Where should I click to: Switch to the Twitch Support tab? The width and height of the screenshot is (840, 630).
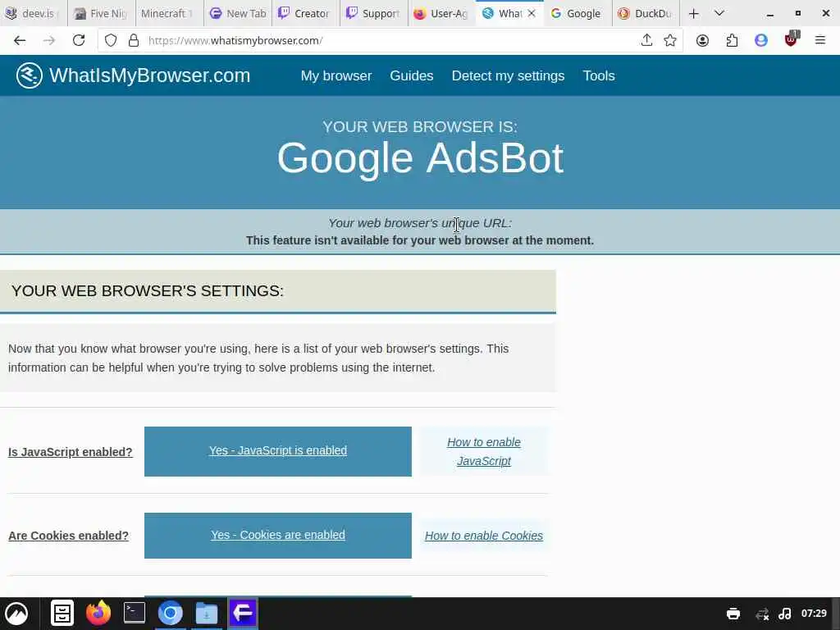coord(373,13)
